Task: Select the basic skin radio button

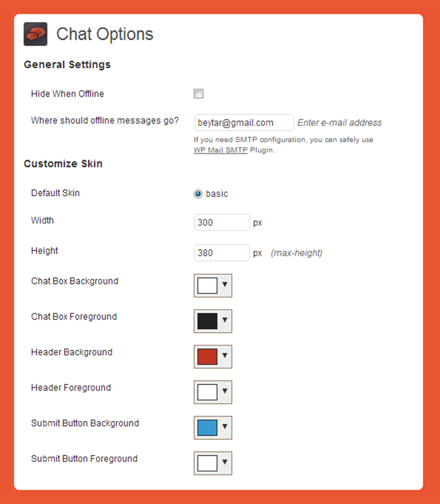Action: point(198,194)
